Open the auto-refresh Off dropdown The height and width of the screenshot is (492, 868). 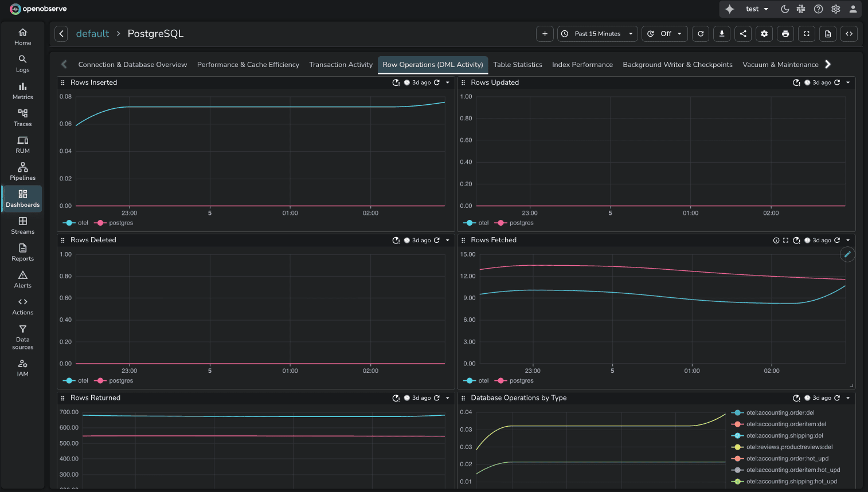pyautogui.click(x=664, y=34)
